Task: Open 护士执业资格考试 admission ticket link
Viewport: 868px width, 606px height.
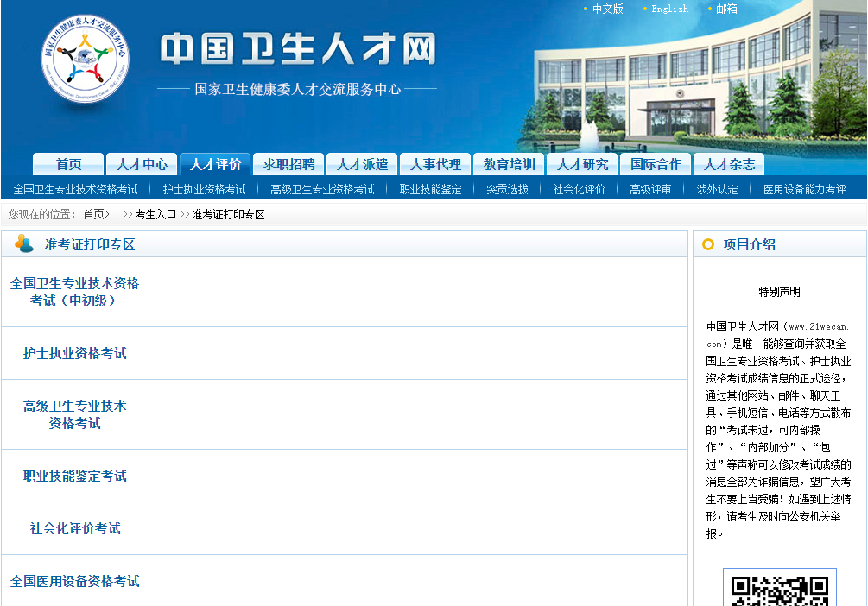Action: 75,353
